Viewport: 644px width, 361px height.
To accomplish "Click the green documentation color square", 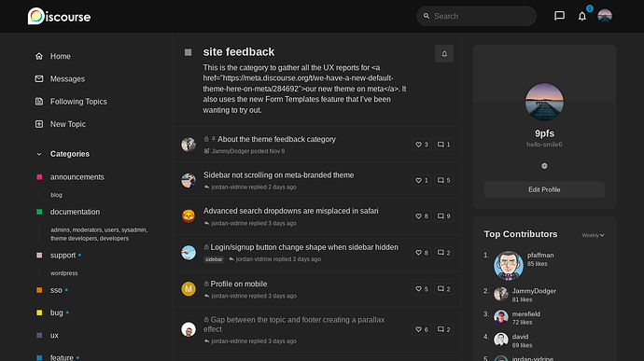I will tap(39, 212).
